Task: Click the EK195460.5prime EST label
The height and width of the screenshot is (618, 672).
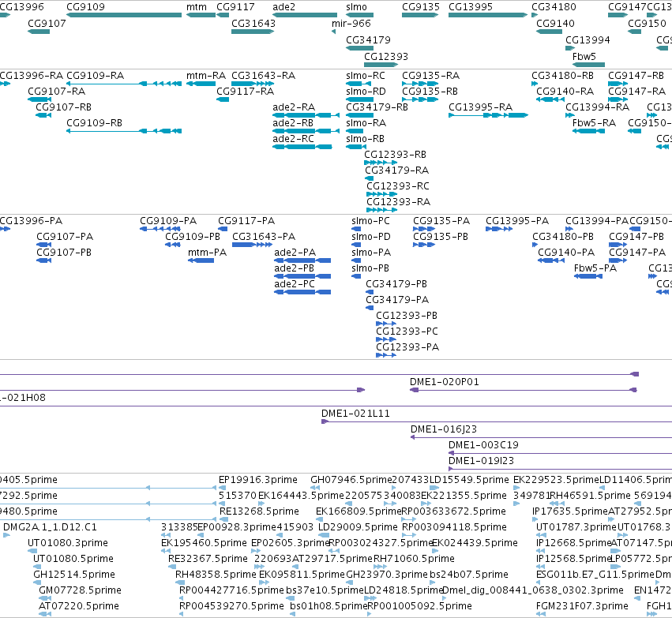Action: 204,543
